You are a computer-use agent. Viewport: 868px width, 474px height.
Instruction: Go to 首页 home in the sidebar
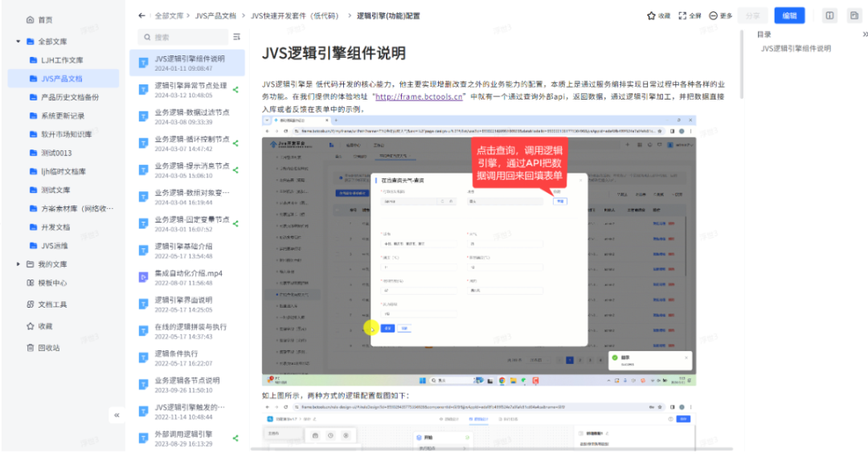tap(45, 19)
